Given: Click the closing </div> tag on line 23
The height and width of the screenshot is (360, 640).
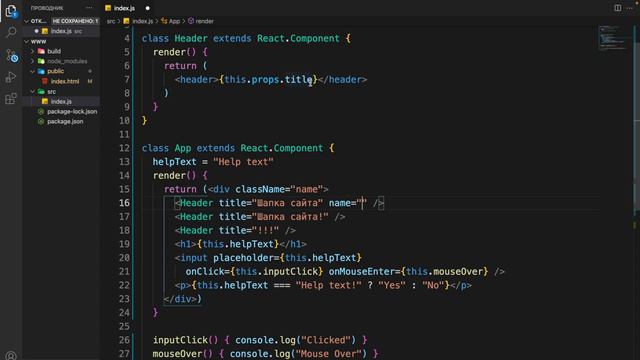Looking at the screenshot, I should pos(180,299).
